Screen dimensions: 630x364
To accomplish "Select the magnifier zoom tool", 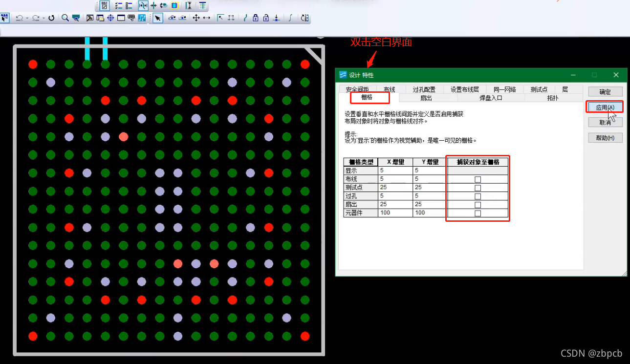I will coord(65,18).
